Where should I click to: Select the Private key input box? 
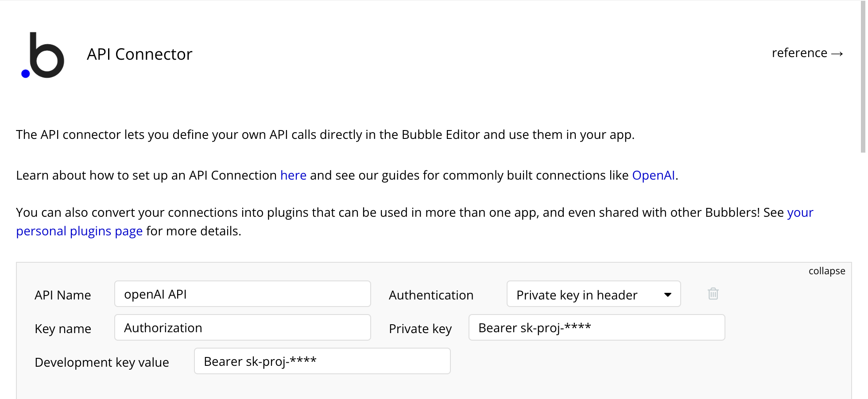pyautogui.click(x=596, y=328)
